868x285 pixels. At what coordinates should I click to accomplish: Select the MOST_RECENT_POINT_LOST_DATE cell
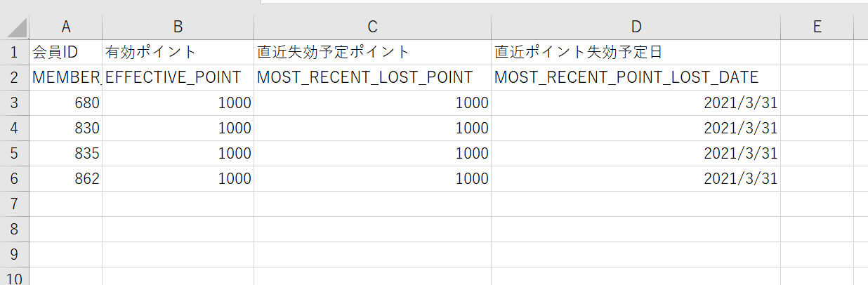[636, 77]
